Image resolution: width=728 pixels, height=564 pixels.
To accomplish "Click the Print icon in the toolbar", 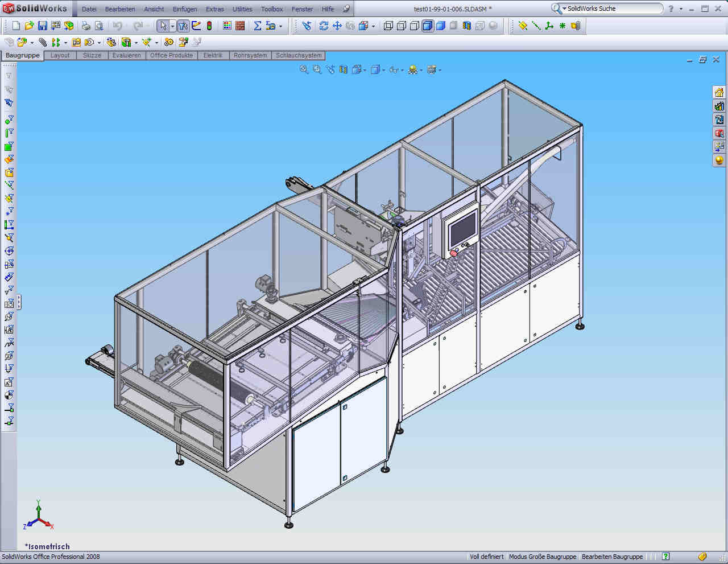I will pyautogui.click(x=86, y=26).
